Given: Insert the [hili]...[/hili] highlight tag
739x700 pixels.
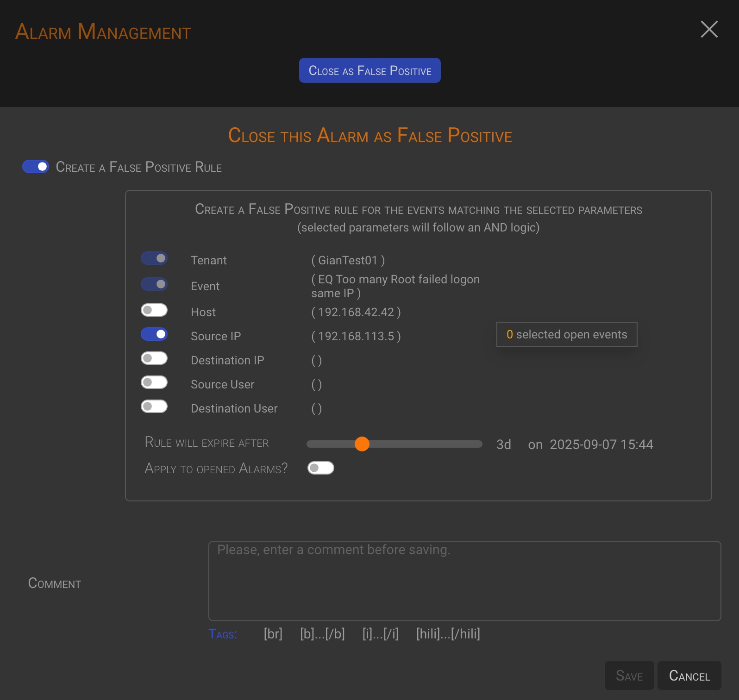Looking at the screenshot, I should 448,634.
